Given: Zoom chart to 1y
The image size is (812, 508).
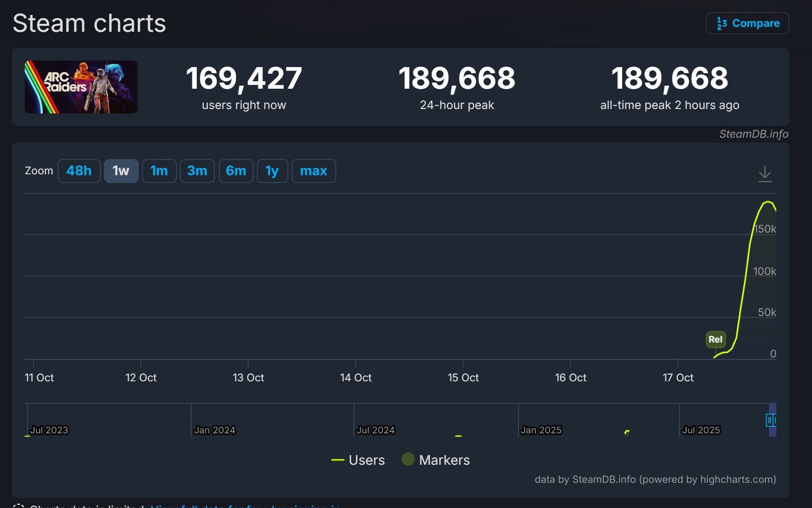Looking at the screenshot, I should (272, 171).
